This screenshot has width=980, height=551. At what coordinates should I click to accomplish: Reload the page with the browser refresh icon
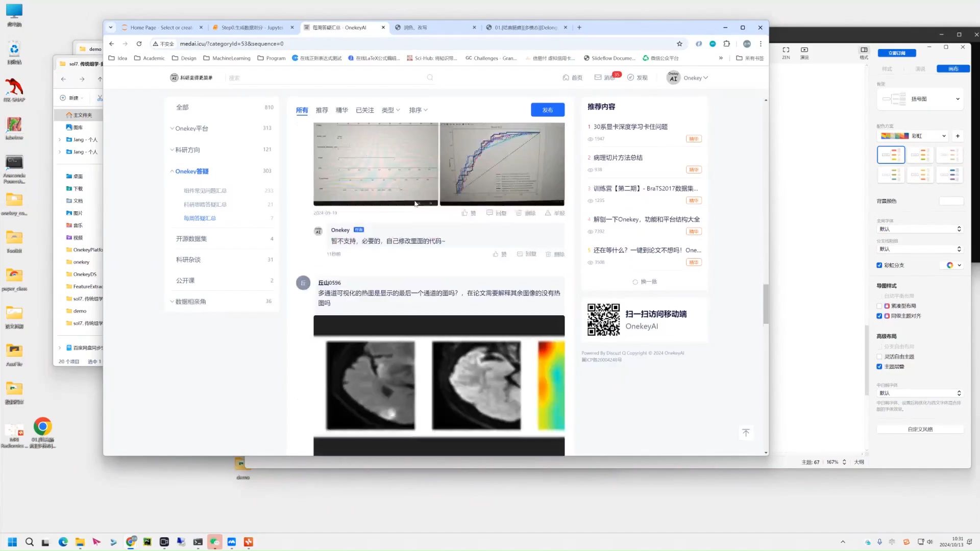click(x=139, y=43)
